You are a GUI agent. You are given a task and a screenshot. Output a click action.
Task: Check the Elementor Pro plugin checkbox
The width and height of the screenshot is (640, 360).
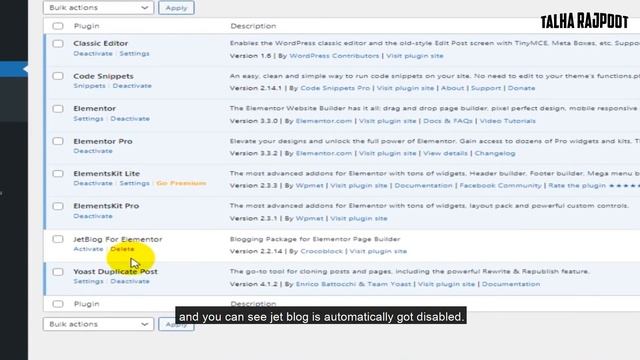pos(58,142)
